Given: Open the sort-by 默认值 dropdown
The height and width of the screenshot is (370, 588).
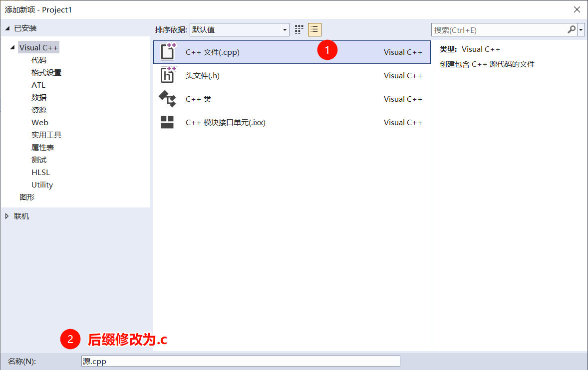Looking at the screenshot, I should coord(239,29).
